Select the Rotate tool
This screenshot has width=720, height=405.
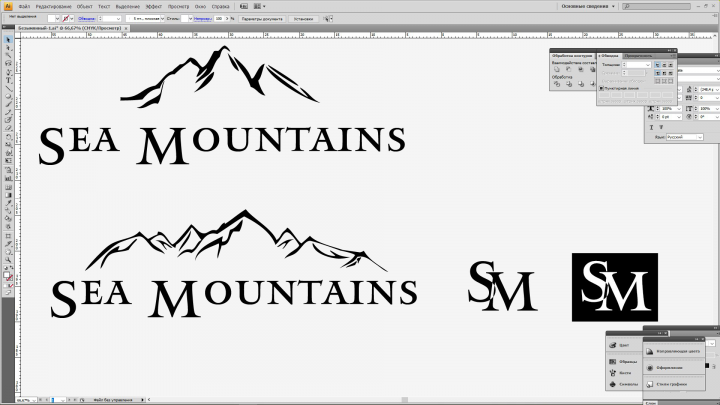[8, 137]
